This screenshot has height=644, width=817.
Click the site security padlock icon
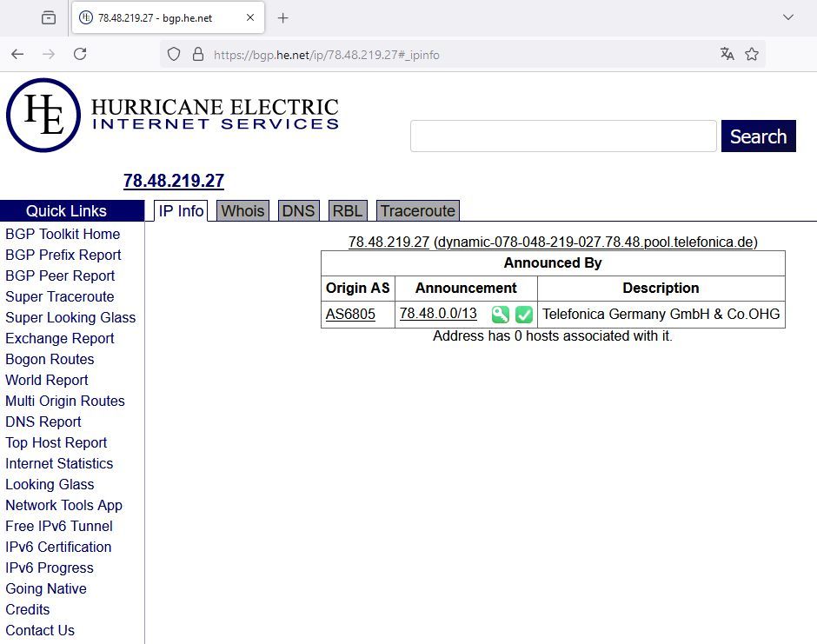pyautogui.click(x=198, y=54)
